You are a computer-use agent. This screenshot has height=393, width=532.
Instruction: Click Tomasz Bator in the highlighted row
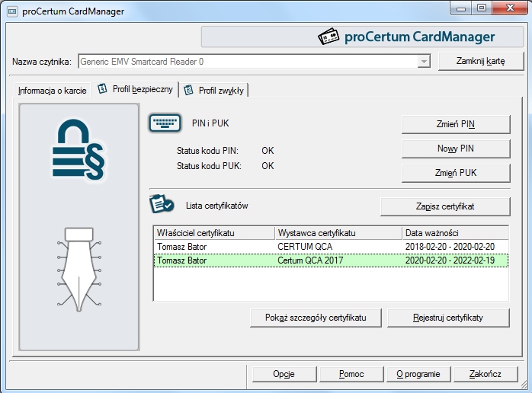[x=182, y=260]
